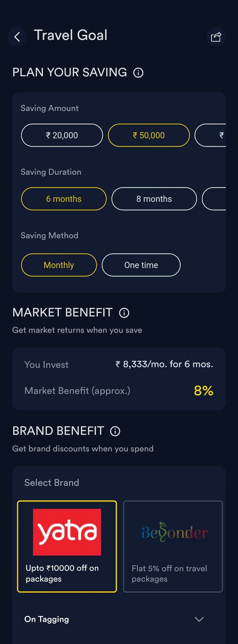Open Plan Your Saving info icon
The width and height of the screenshot is (238, 644).
[x=138, y=73]
